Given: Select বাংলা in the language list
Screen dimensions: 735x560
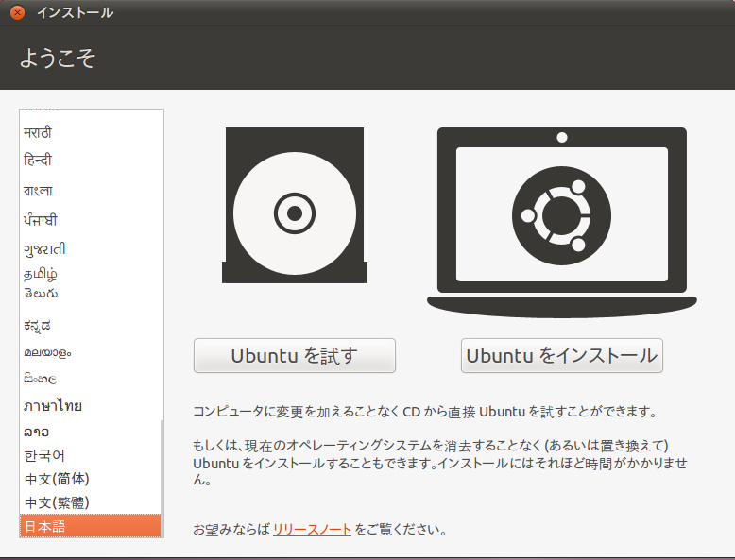Looking at the screenshot, I should click(90, 191).
